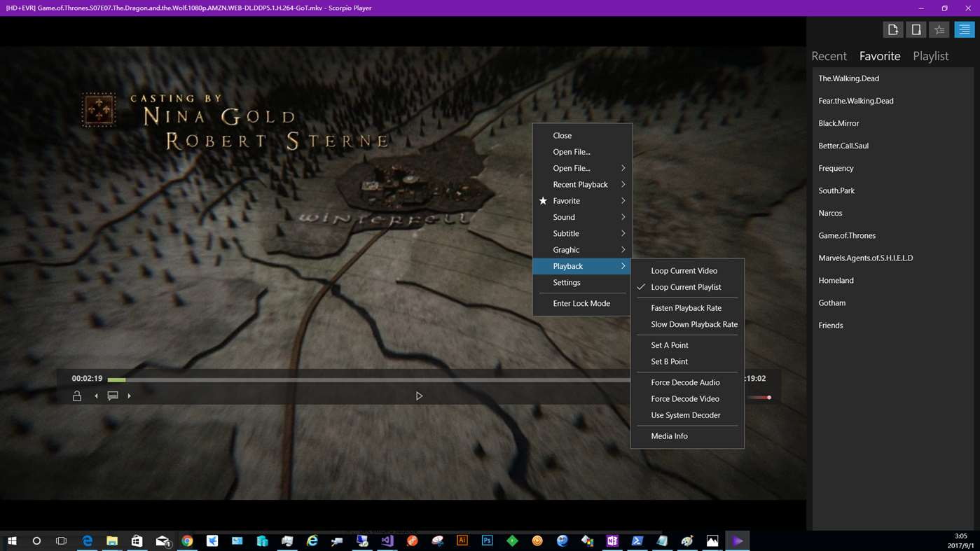This screenshot has width=980, height=551.
Task: Click the right arrow beside the subtitle icon
Action: pyautogui.click(x=129, y=396)
